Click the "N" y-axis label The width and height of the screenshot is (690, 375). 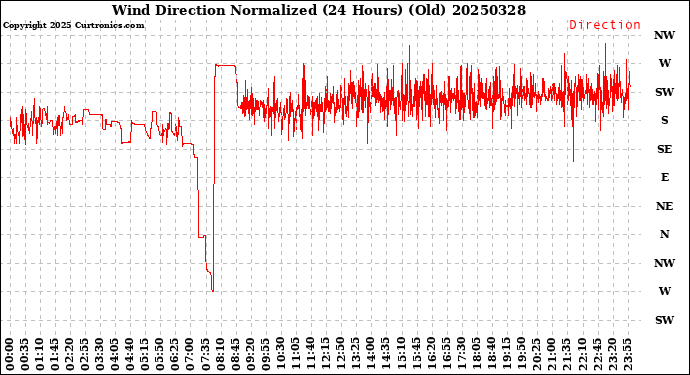664,234
